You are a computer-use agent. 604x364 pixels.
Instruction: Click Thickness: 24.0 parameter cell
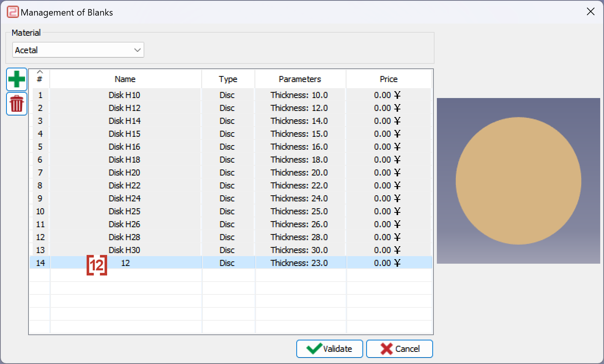pyautogui.click(x=300, y=198)
